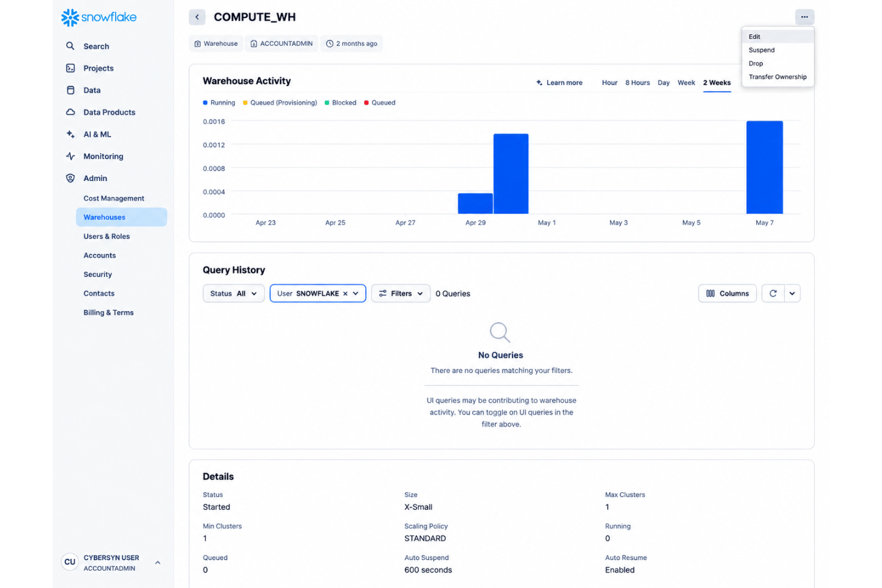Open Cost Management under Admin
The height and width of the screenshot is (588, 882).
(x=114, y=198)
